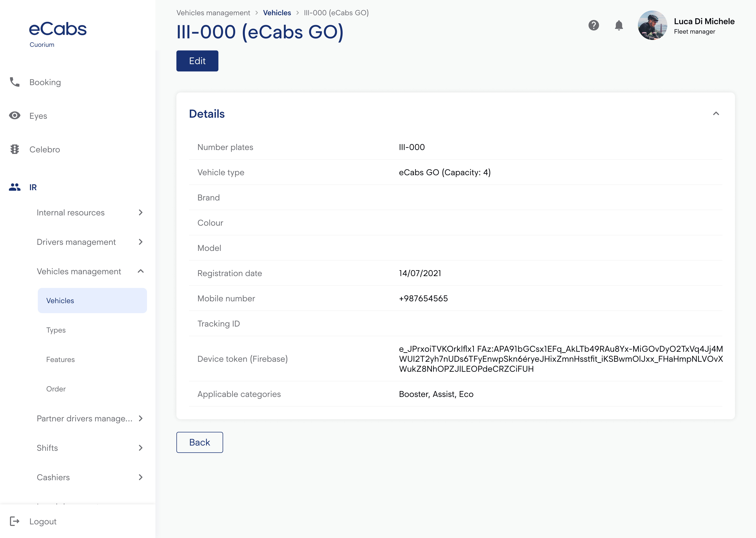This screenshot has height=538, width=756.
Task: Open Order under Vehicles management
Action: click(x=56, y=389)
